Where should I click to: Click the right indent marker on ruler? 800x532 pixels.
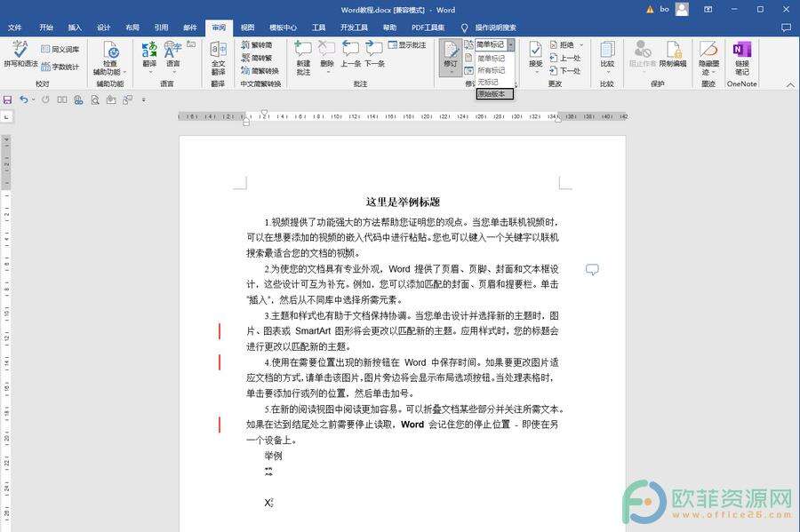(x=559, y=119)
